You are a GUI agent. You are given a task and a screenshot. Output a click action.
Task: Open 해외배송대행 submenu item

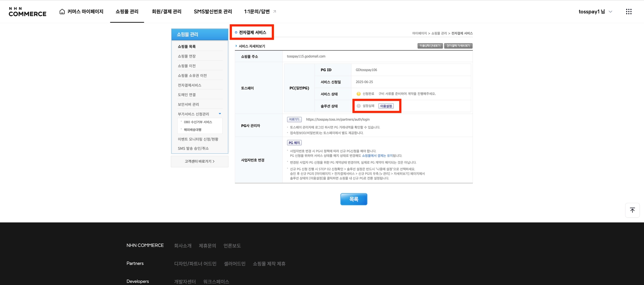(x=193, y=130)
